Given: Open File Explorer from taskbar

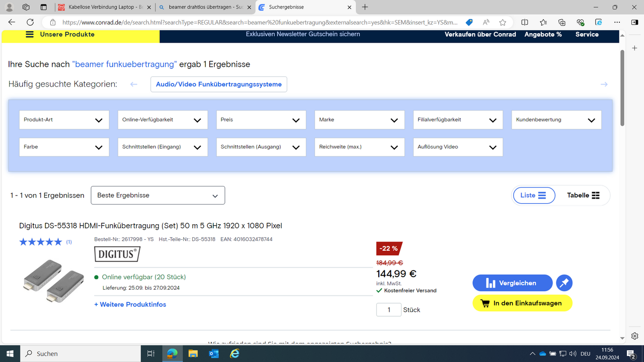Looking at the screenshot, I should pos(193,353).
